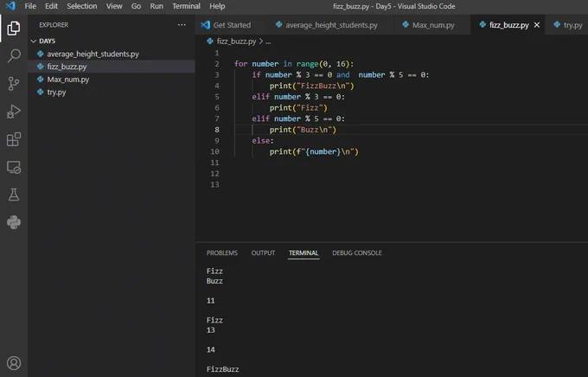Close the fizz_buzz.py editor tab
The width and height of the screenshot is (588, 377).
[x=537, y=25]
